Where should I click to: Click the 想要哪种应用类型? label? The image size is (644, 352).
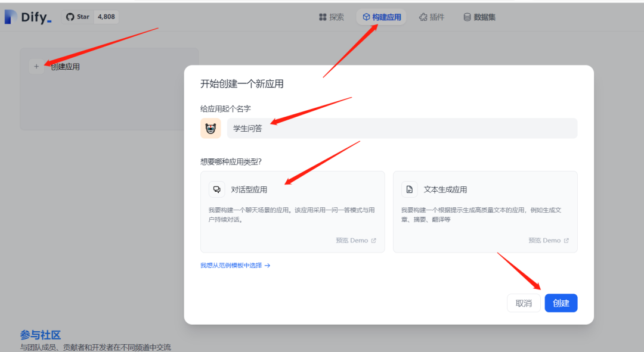(x=231, y=161)
